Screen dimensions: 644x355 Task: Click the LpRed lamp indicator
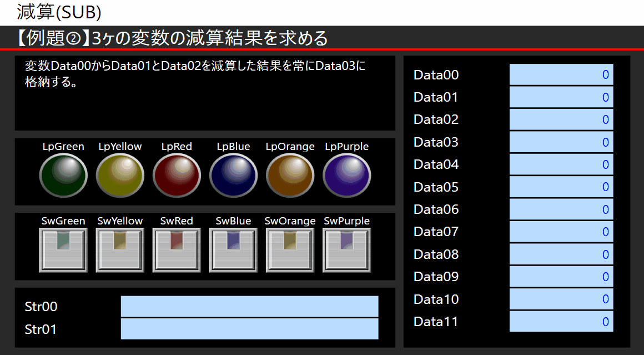pyautogui.click(x=177, y=175)
